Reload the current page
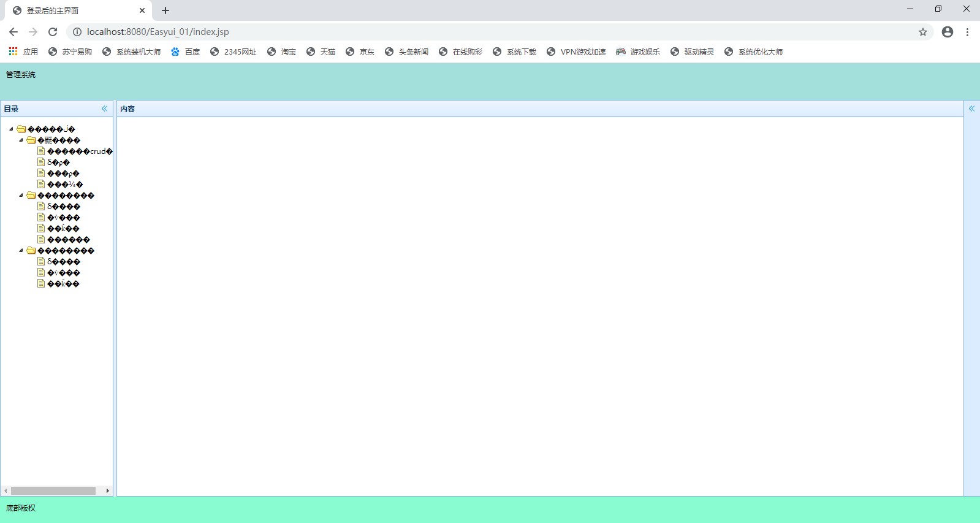This screenshot has height=523, width=980. pos(53,32)
